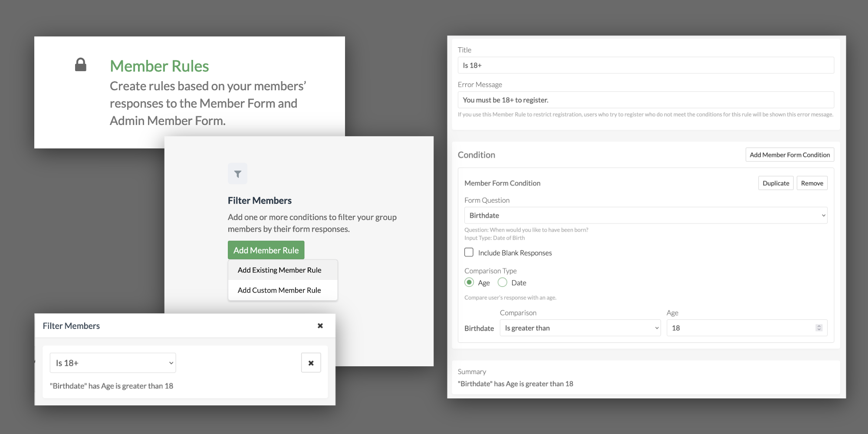Viewport: 868px width, 434px height.
Task: Click Add Member Form Condition button
Action: pyautogui.click(x=789, y=155)
